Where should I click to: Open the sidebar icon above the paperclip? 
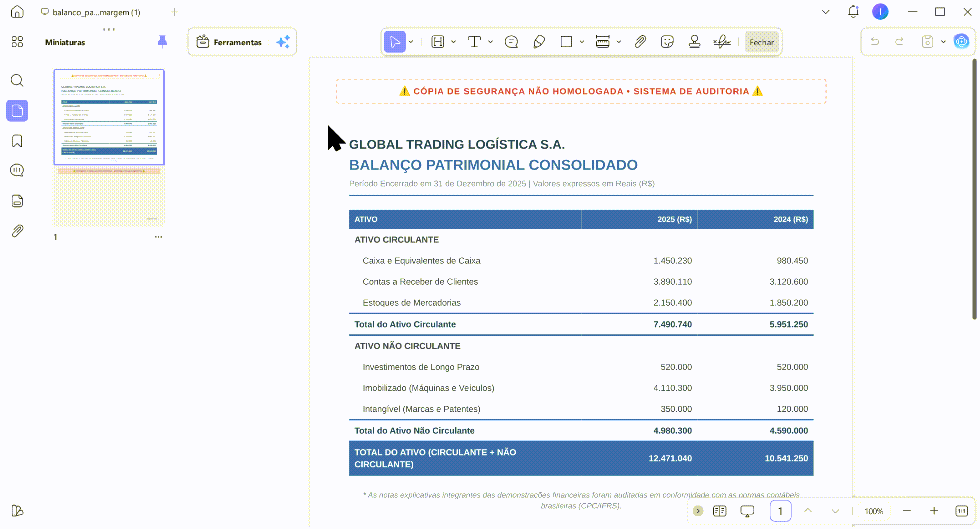(17, 201)
